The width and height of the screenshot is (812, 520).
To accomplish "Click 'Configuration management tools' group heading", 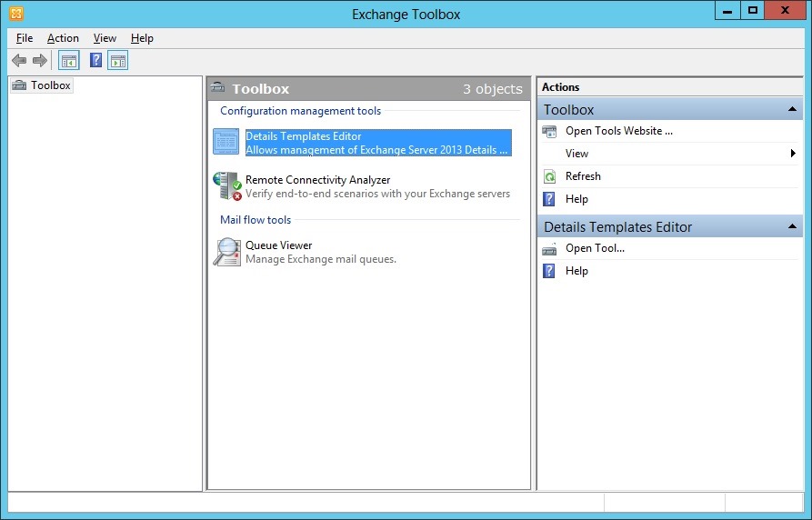I will pyautogui.click(x=300, y=111).
